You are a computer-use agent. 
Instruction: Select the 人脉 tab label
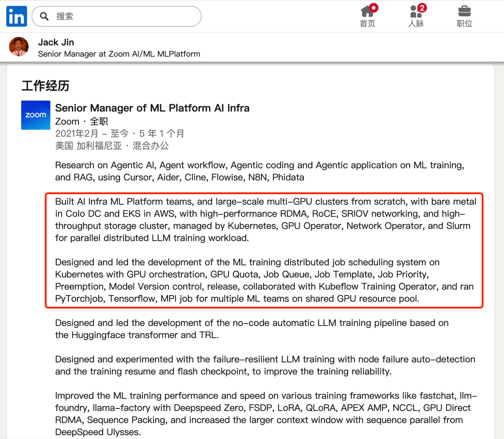click(416, 24)
